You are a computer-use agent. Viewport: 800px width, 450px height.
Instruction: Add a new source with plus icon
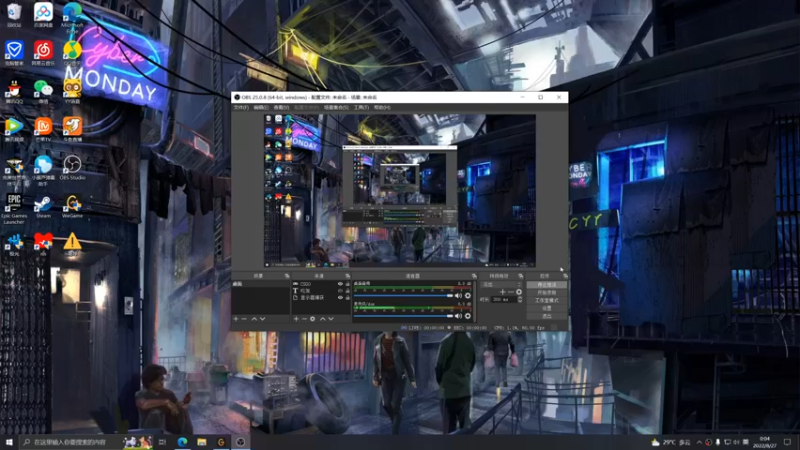[x=296, y=319]
